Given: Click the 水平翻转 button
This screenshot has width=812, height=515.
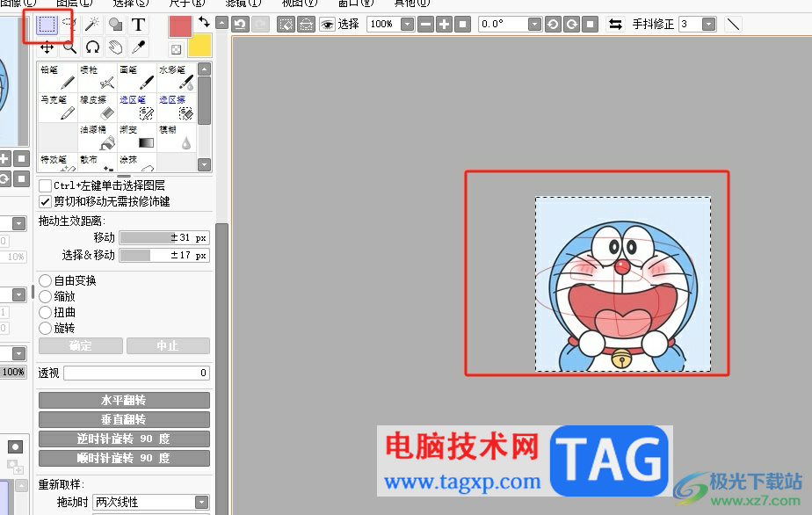Looking at the screenshot, I should click(124, 400).
